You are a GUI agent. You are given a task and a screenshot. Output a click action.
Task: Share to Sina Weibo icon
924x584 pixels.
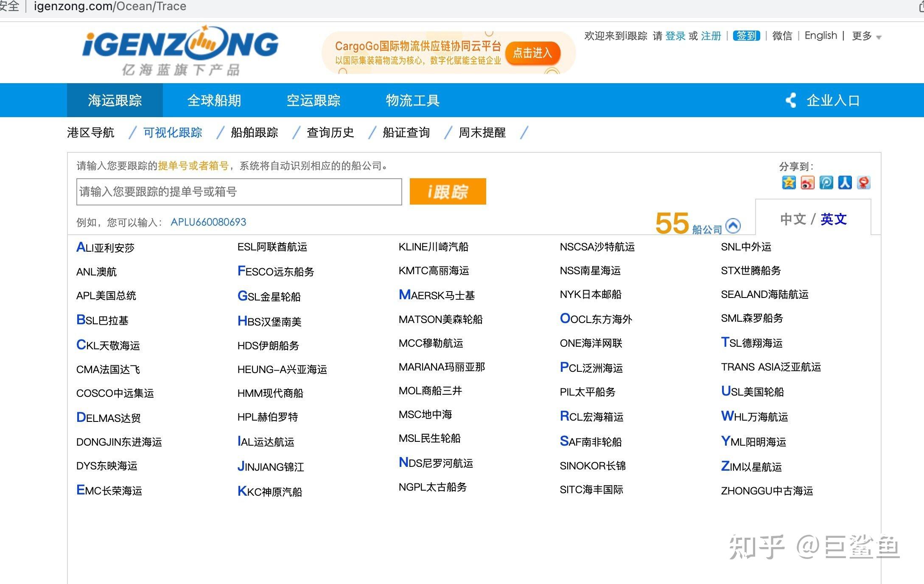tap(807, 182)
